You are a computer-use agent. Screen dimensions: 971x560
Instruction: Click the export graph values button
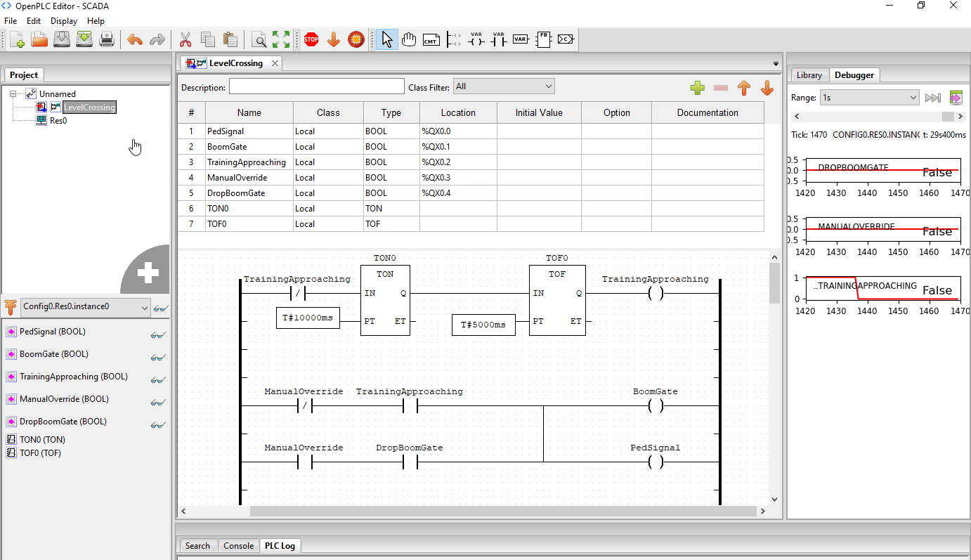(956, 97)
